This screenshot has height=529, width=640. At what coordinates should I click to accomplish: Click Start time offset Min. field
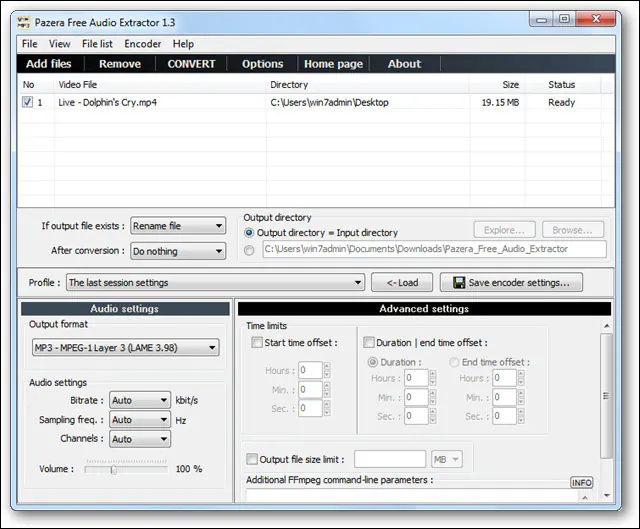tap(310, 389)
